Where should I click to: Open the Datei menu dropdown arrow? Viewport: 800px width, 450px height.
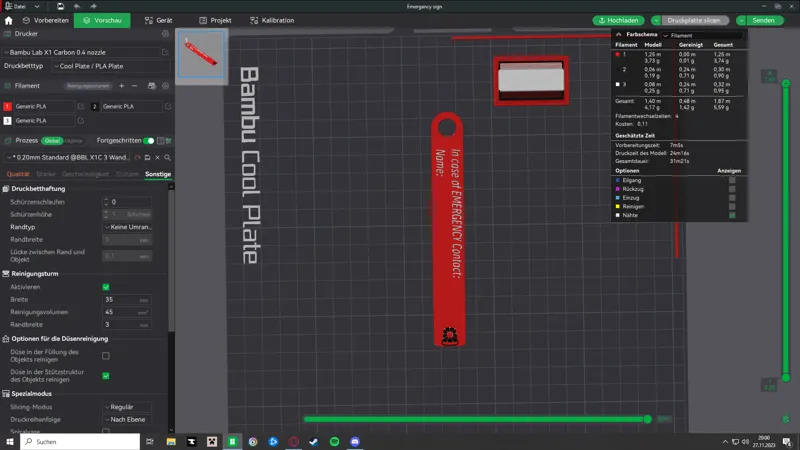(x=37, y=6)
